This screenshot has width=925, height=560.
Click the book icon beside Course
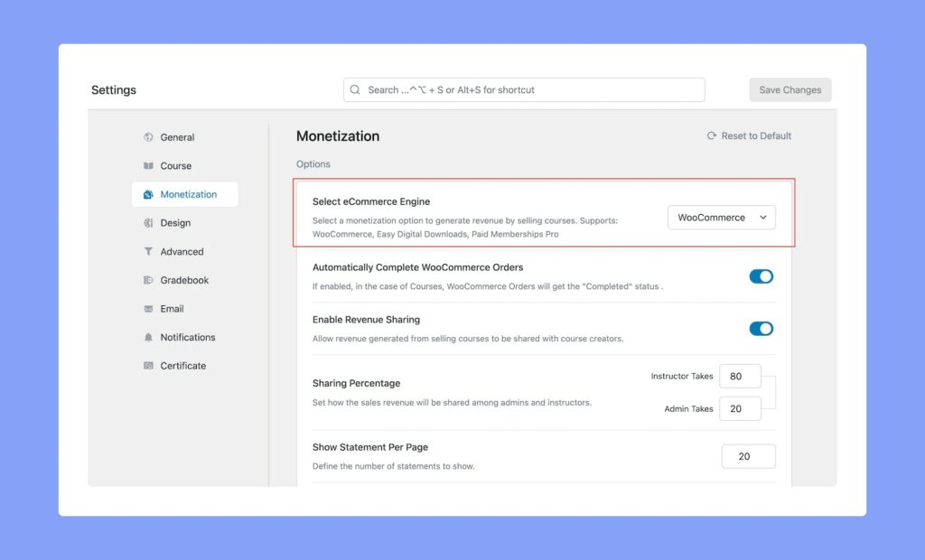pos(148,166)
